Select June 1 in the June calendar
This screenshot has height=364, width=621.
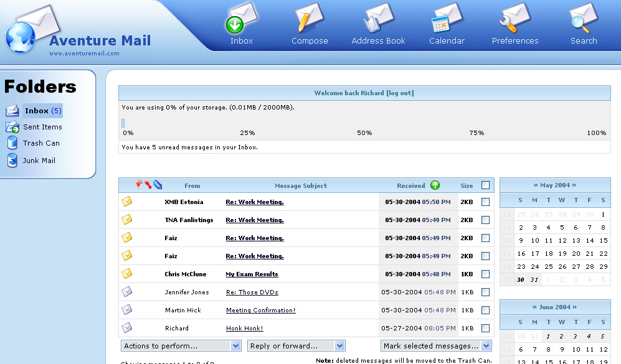click(548, 336)
